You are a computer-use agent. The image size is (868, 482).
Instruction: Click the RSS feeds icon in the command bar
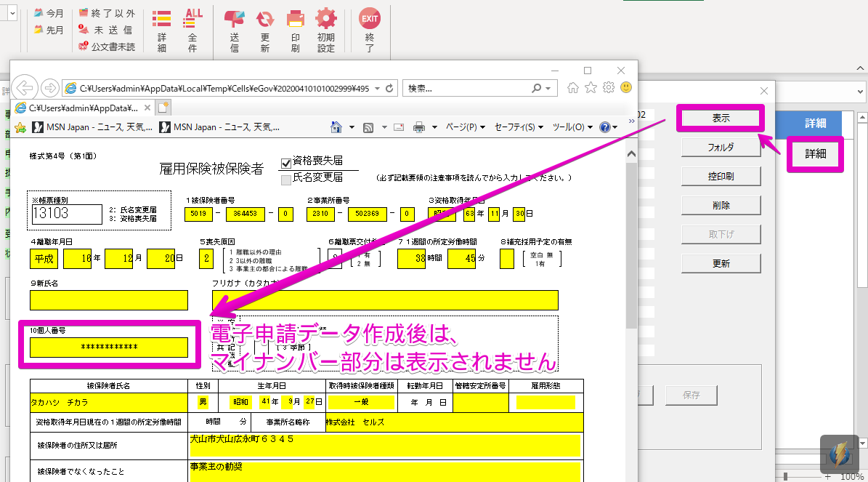[368, 127]
